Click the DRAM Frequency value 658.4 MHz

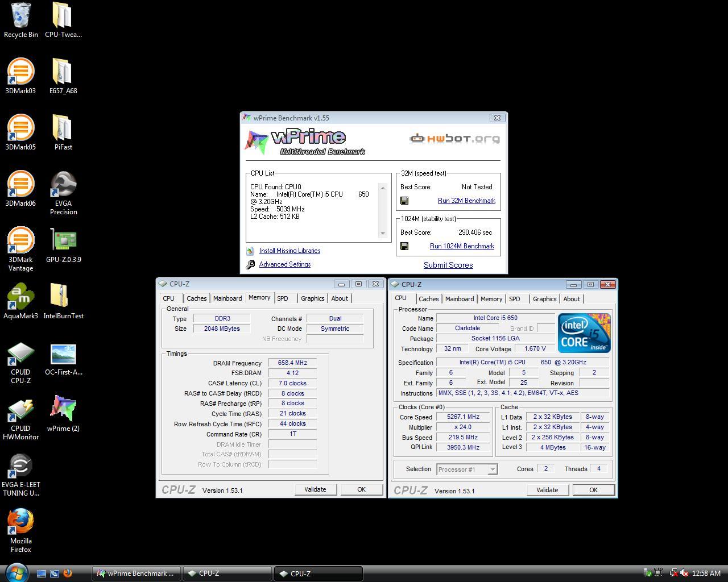292,363
